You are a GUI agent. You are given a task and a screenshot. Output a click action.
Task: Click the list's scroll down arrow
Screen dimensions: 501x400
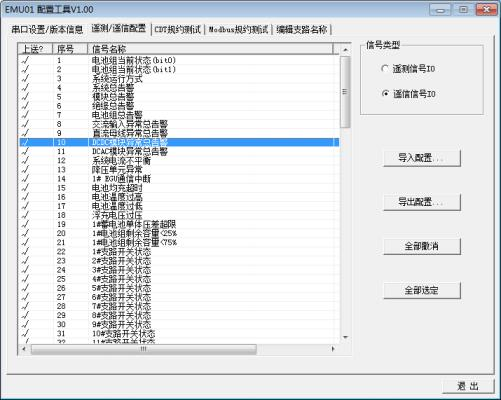[x=345, y=337]
